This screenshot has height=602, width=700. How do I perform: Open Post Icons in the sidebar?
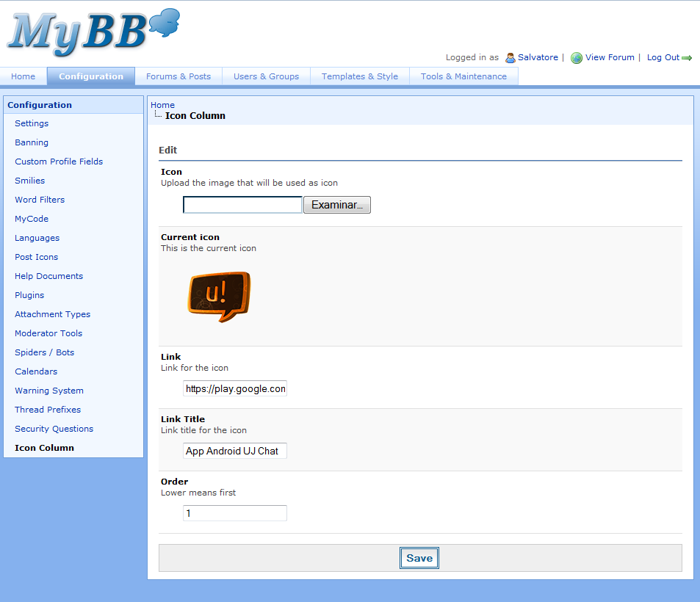37,257
